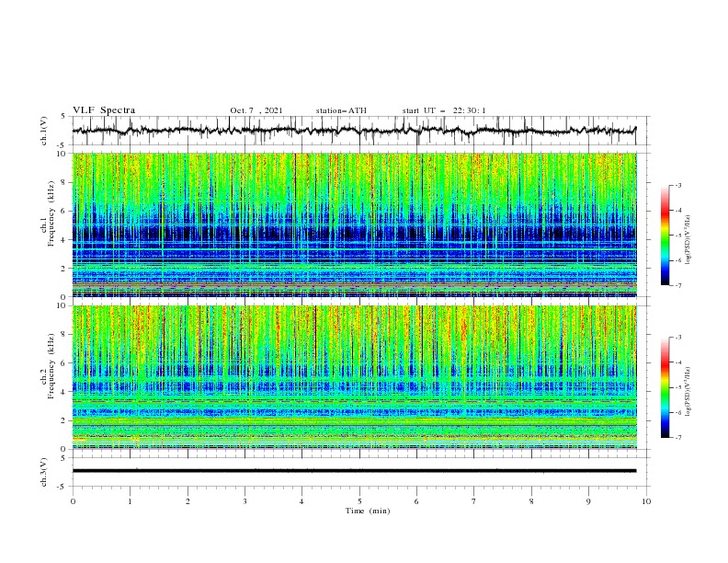The height and width of the screenshot is (563, 728).
Task: Click the '8' kHz tick of ch.1 spectrogram
Action: click(x=64, y=182)
